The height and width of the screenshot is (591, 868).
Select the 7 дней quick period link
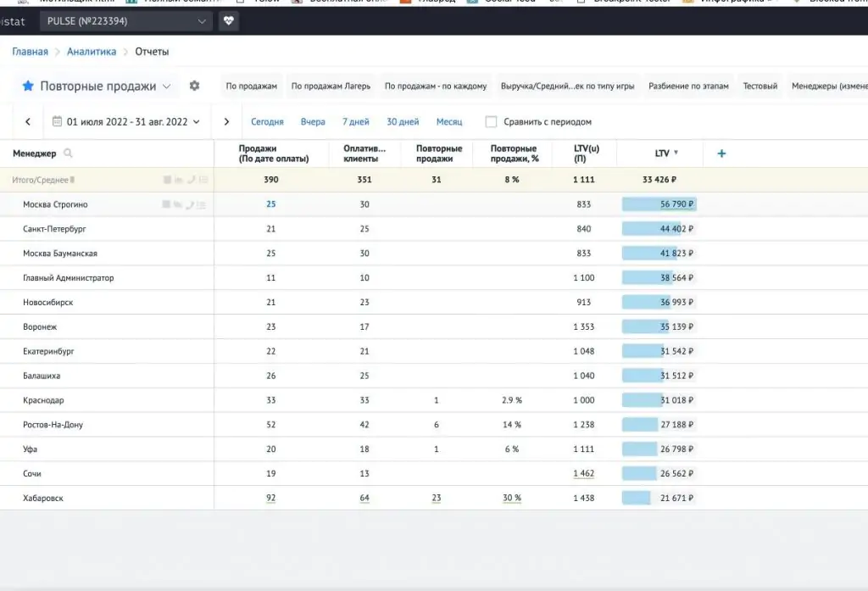point(355,122)
